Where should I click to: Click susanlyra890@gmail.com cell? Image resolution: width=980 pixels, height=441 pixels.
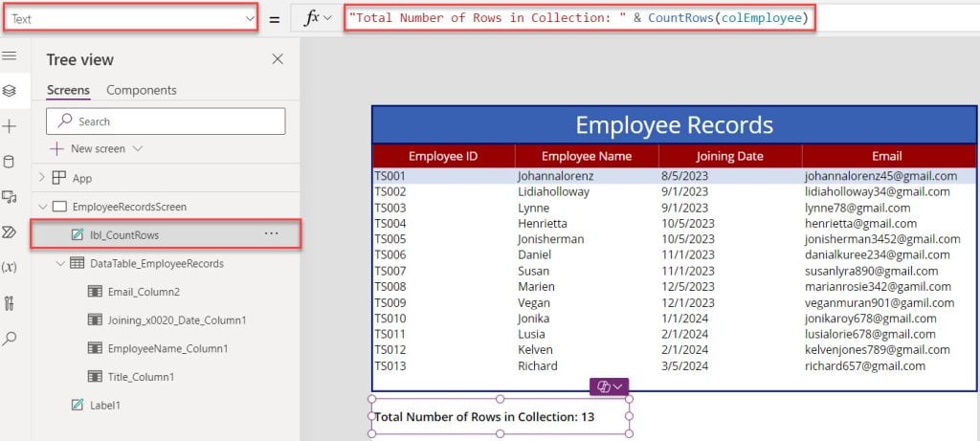(871, 271)
